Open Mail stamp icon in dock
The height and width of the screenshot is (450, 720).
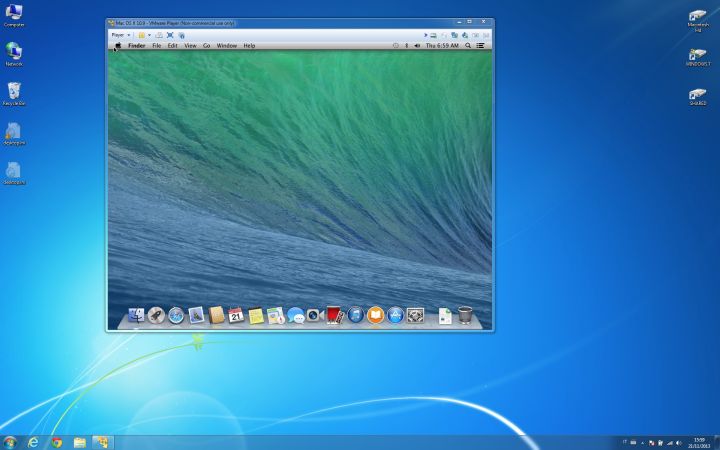(x=196, y=315)
